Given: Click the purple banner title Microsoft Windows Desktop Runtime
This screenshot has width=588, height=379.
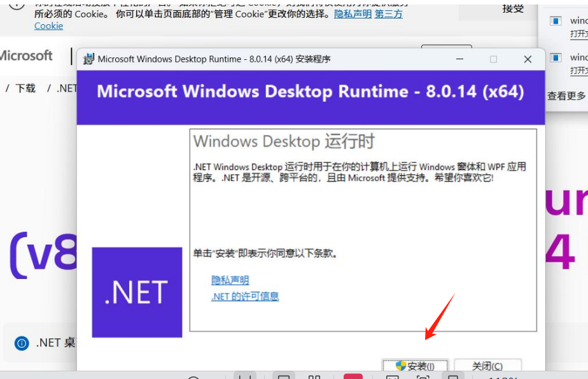Looking at the screenshot, I should pos(311,92).
